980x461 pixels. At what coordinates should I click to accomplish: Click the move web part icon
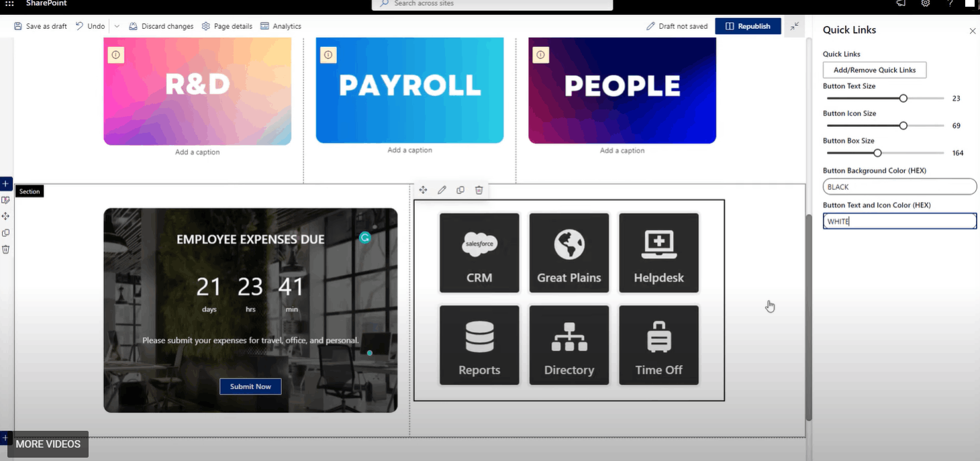point(423,190)
